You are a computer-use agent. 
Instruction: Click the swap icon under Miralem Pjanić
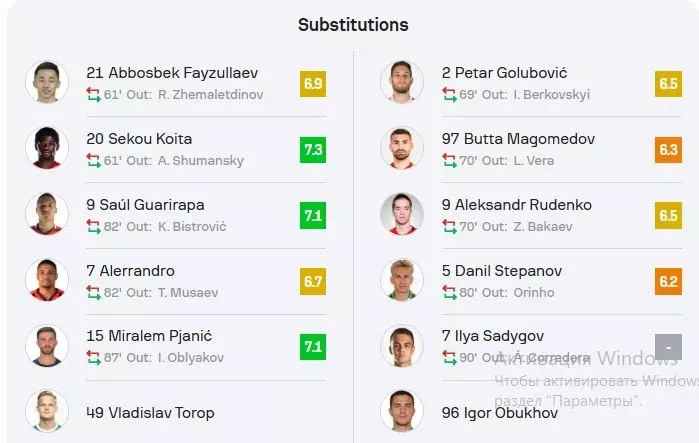93,357
